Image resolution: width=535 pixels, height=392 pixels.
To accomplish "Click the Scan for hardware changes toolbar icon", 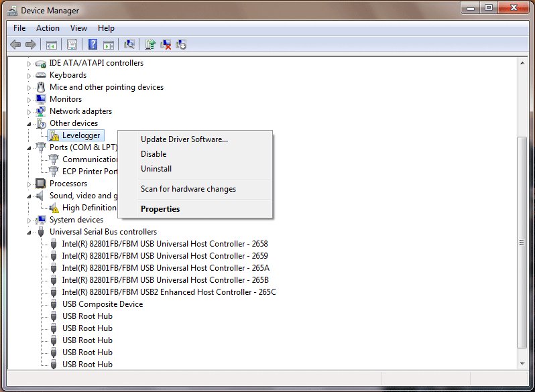I will click(x=129, y=44).
